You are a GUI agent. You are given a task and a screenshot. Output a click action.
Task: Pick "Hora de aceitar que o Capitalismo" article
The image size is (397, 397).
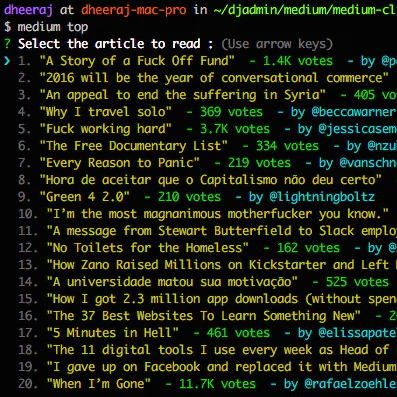tap(210, 180)
